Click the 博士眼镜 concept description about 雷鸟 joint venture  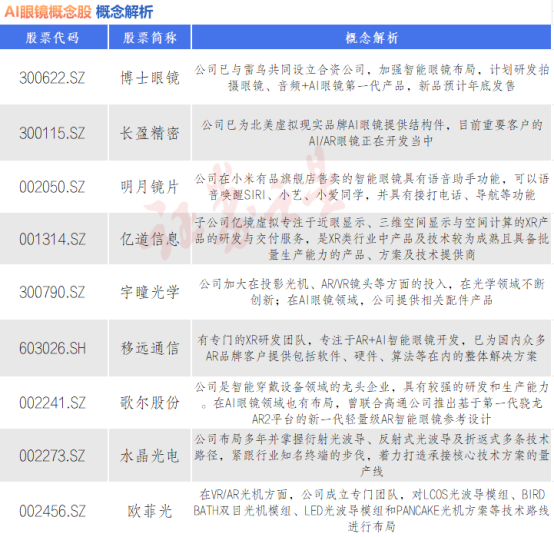pyautogui.click(x=371, y=78)
